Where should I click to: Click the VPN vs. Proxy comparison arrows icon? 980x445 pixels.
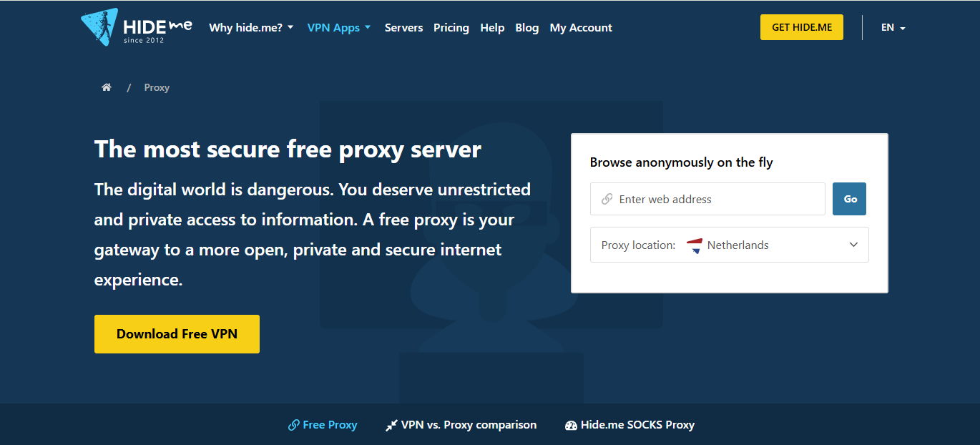click(x=391, y=425)
